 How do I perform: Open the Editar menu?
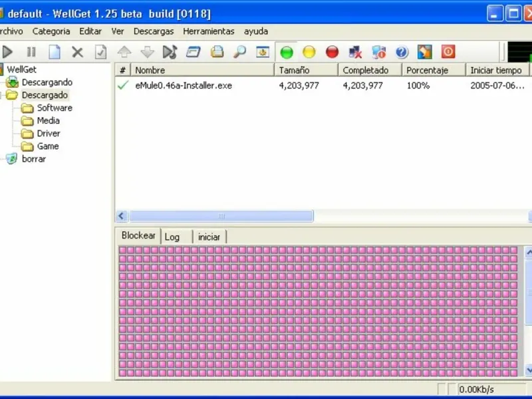tap(90, 31)
